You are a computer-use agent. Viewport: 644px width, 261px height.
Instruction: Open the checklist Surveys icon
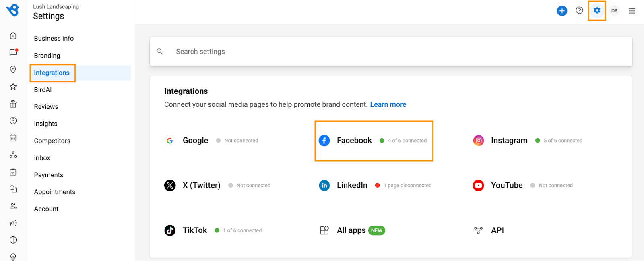pyautogui.click(x=13, y=172)
